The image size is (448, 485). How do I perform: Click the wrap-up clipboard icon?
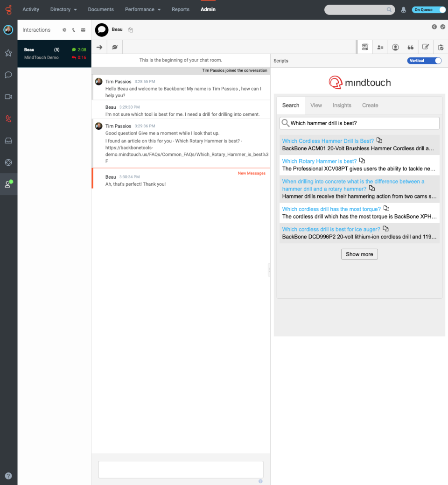pos(440,47)
